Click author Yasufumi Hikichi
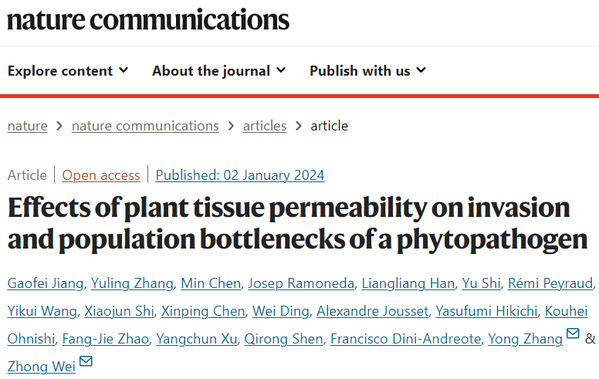The width and height of the screenshot is (599, 379). click(x=486, y=311)
